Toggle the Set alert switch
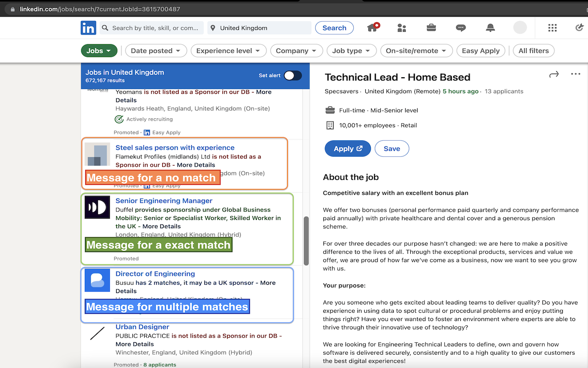 [x=293, y=75]
